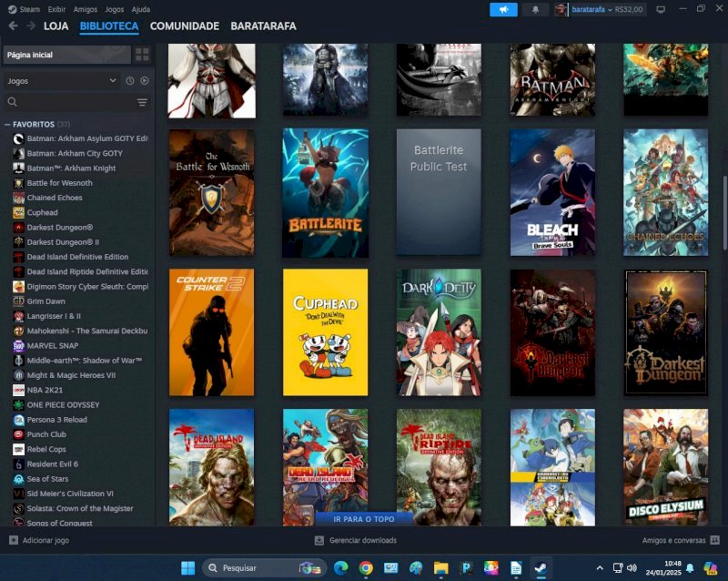Open the Ajuda menu
The image size is (728, 581).
[141, 9]
